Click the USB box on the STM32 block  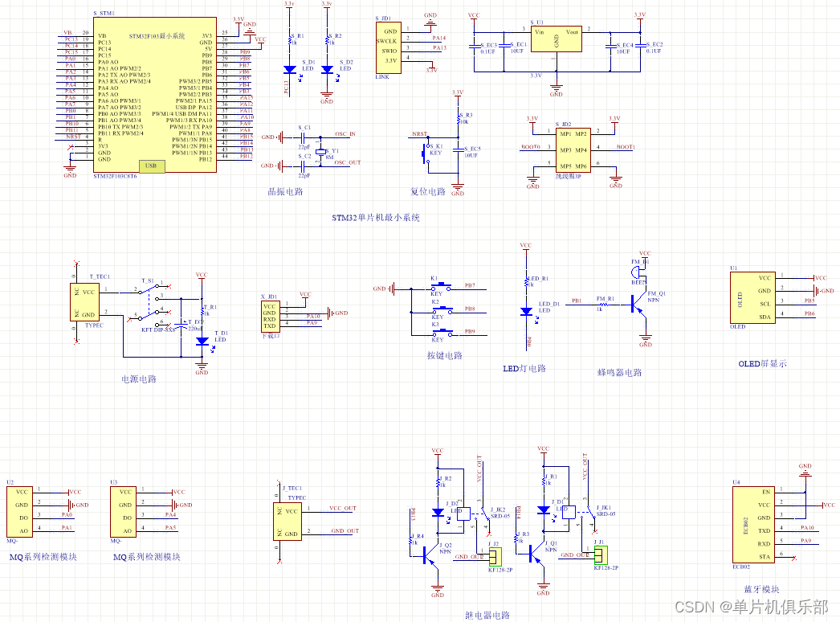(x=152, y=166)
